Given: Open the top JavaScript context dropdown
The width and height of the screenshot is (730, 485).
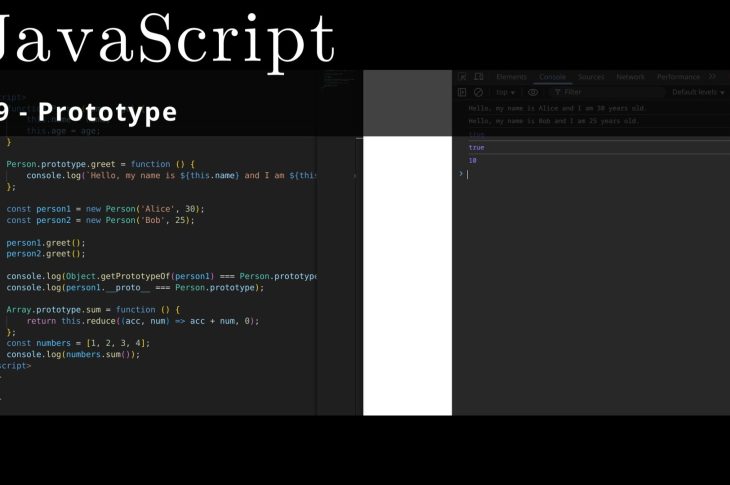Looking at the screenshot, I should tap(505, 92).
